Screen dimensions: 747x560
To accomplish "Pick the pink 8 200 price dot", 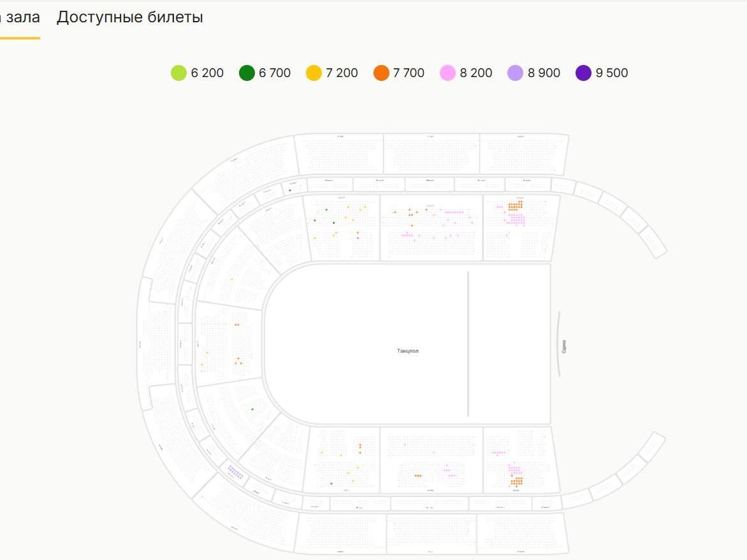I will pyautogui.click(x=448, y=73).
